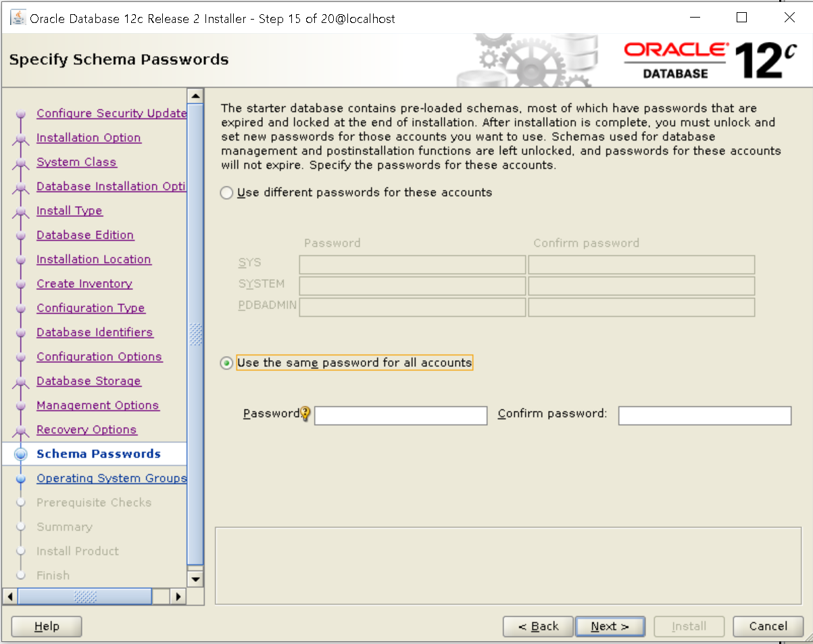Click the steps panel scroll-up arrow
This screenshot has width=813, height=644.
195,96
